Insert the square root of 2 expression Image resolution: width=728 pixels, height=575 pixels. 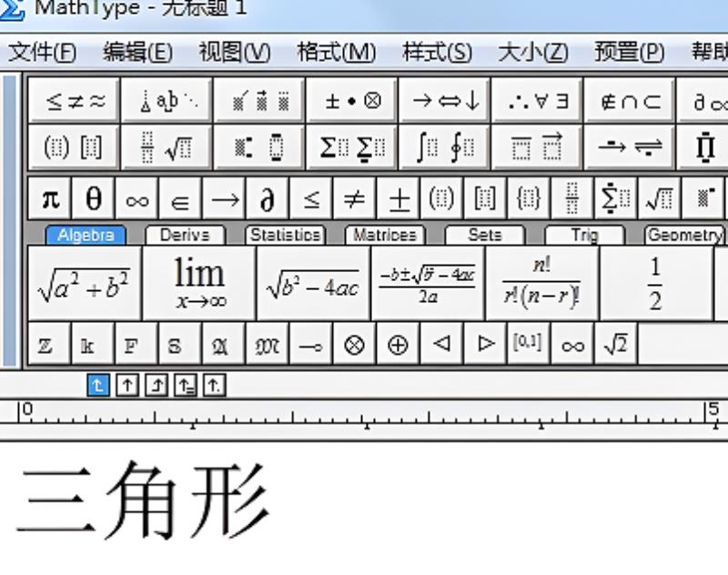click(616, 344)
